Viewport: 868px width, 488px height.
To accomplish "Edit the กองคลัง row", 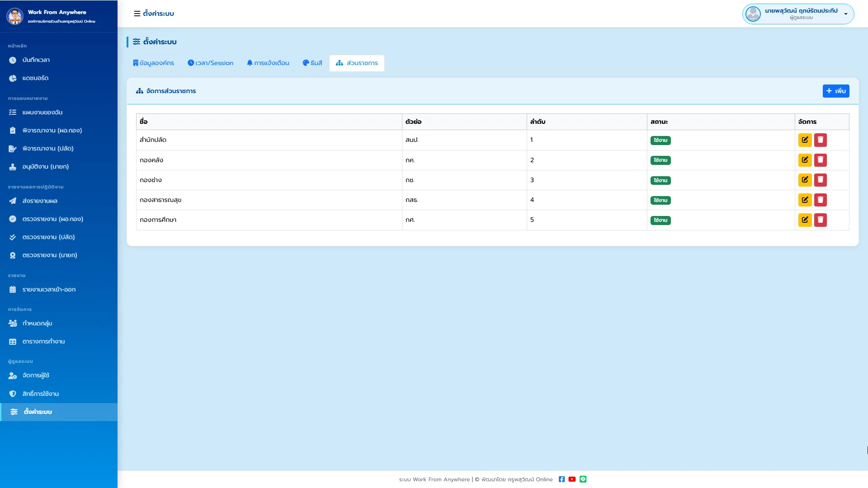I will (x=805, y=160).
